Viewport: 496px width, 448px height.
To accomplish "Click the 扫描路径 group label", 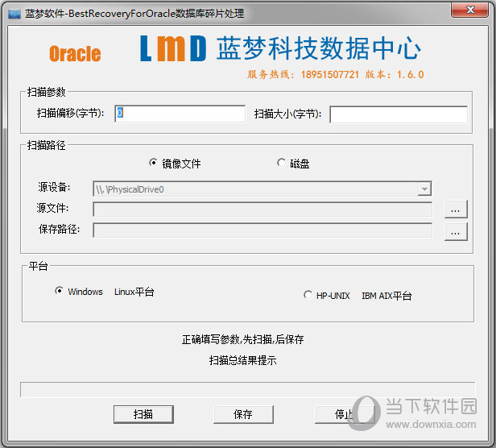I will coord(46,145).
